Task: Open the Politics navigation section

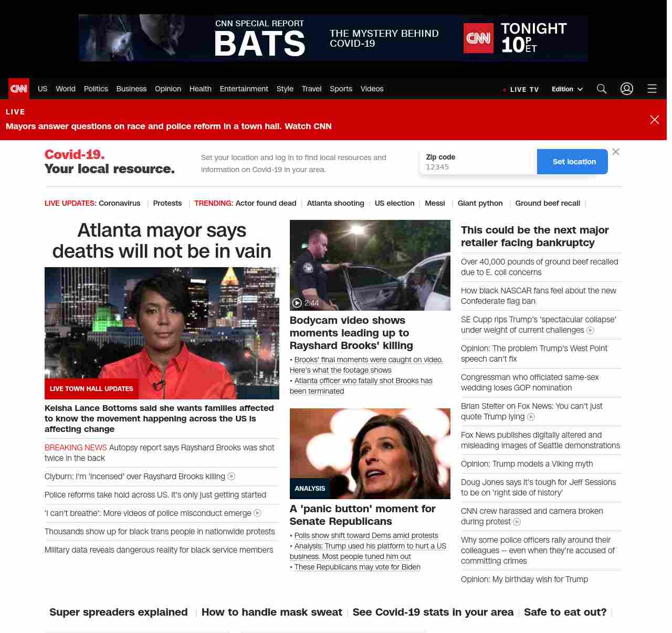Action: 96,89
